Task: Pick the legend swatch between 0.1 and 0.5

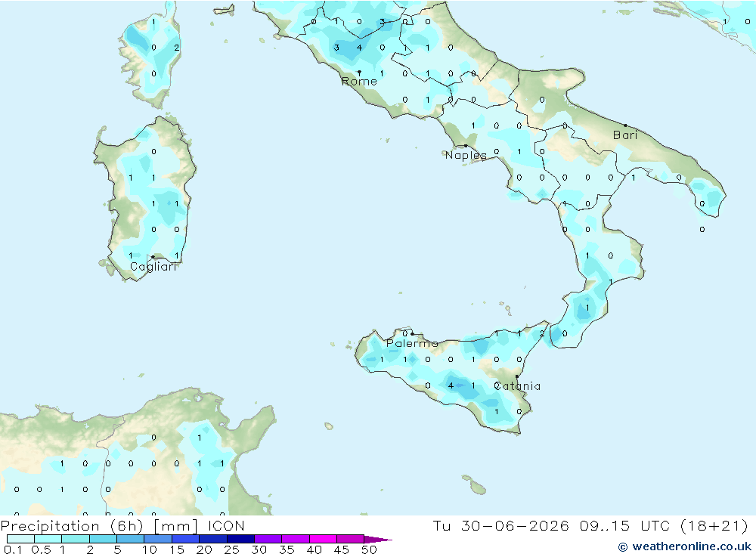Action: point(20,539)
